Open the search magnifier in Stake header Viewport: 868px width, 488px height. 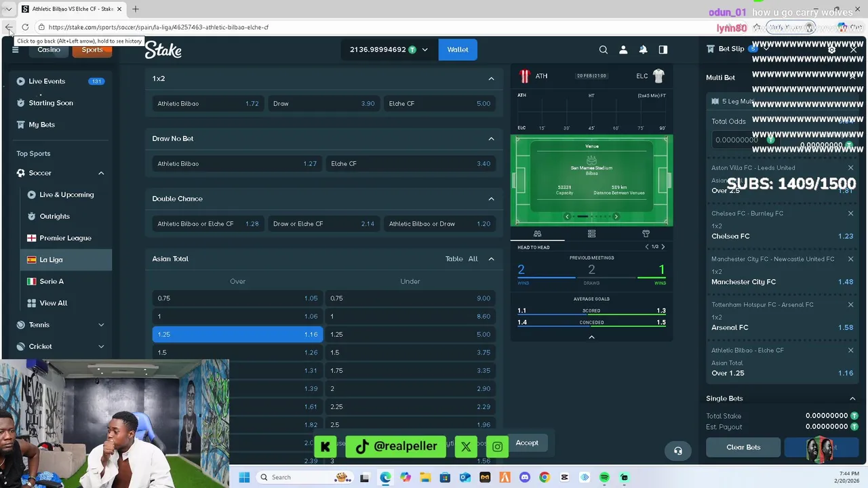coord(603,49)
